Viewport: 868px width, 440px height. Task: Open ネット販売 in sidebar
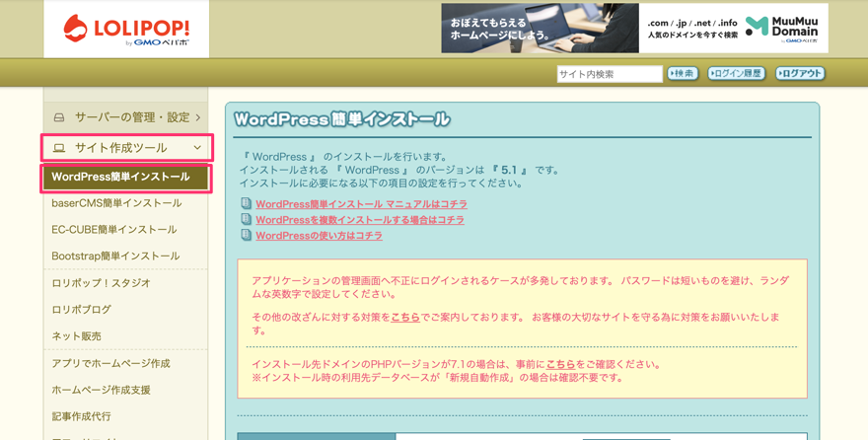[x=76, y=336]
